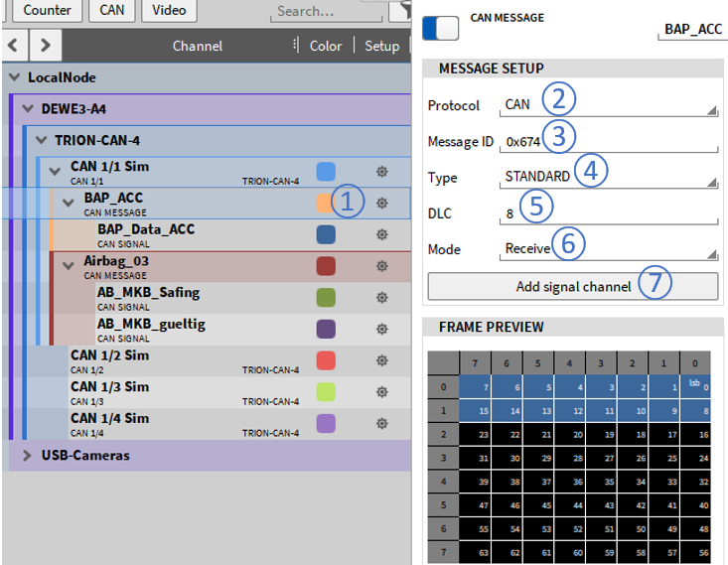Open setup gear for AB_MKB_Safing signal
728x565 pixels.
pos(381,298)
